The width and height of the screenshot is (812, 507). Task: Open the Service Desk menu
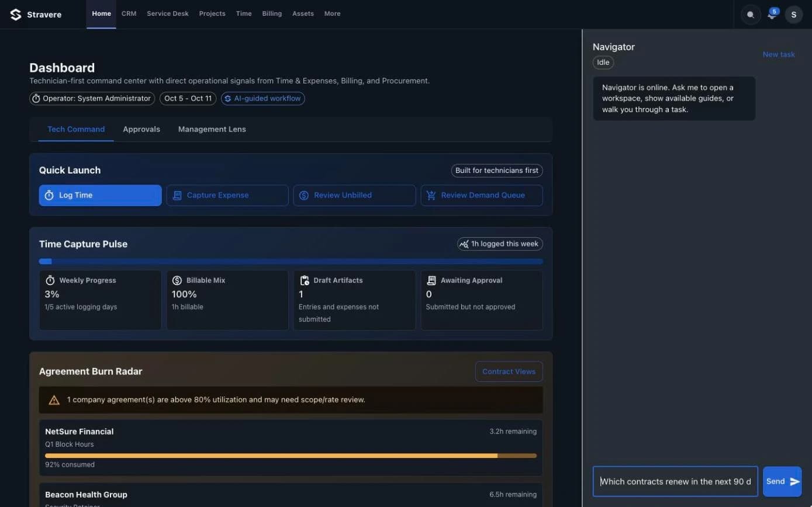(168, 14)
